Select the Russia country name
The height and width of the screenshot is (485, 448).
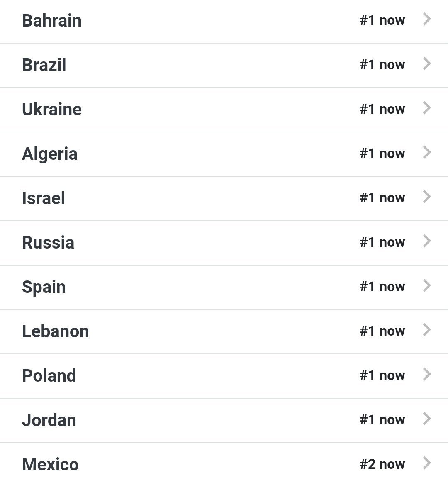tap(48, 243)
